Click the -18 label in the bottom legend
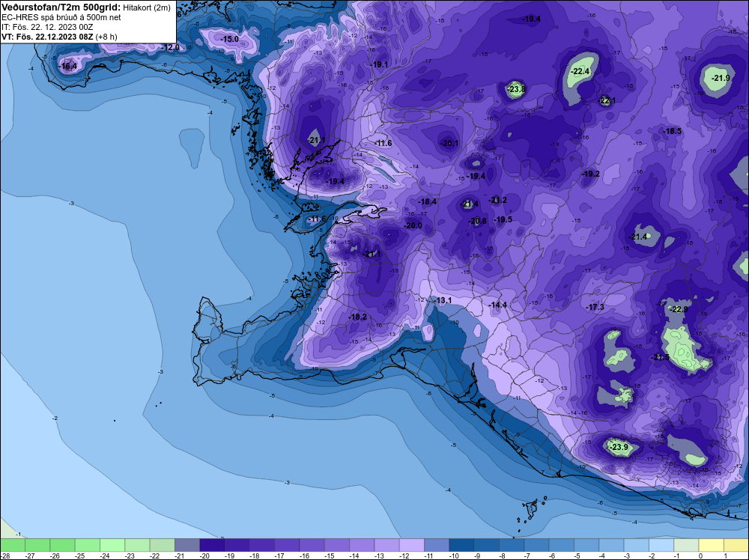The width and height of the screenshot is (749, 560). pyautogui.click(x=255, y=556)
